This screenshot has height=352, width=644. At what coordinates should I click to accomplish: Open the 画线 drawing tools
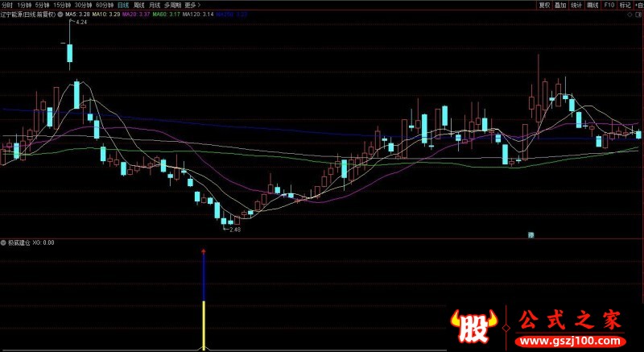[592, 5]
